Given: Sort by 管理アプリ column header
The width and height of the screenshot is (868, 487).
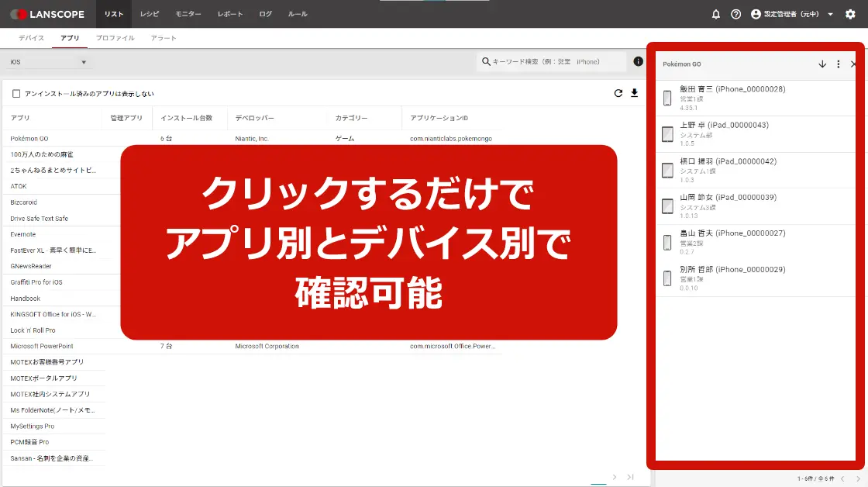Looking at the screenshot, I should 126,118.
